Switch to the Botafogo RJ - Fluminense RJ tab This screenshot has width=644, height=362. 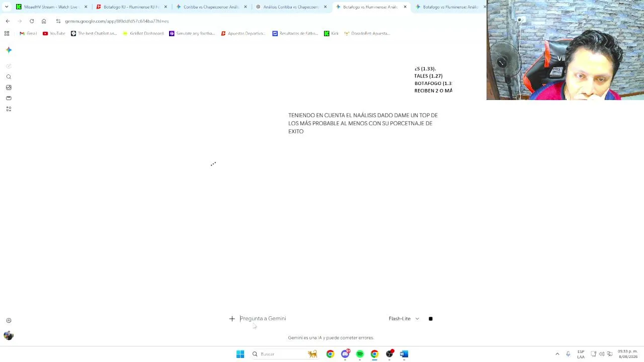131,7
